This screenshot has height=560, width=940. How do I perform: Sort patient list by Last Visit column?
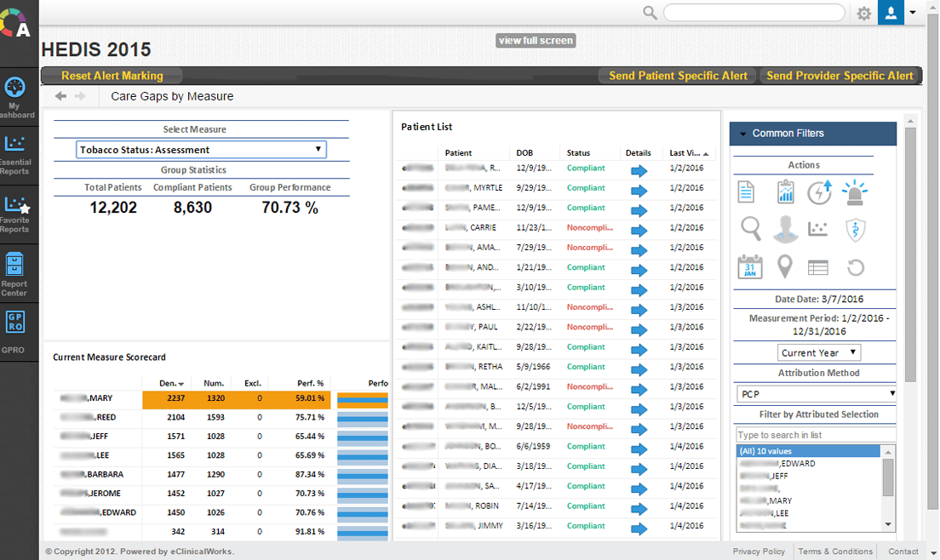point(689,152)
